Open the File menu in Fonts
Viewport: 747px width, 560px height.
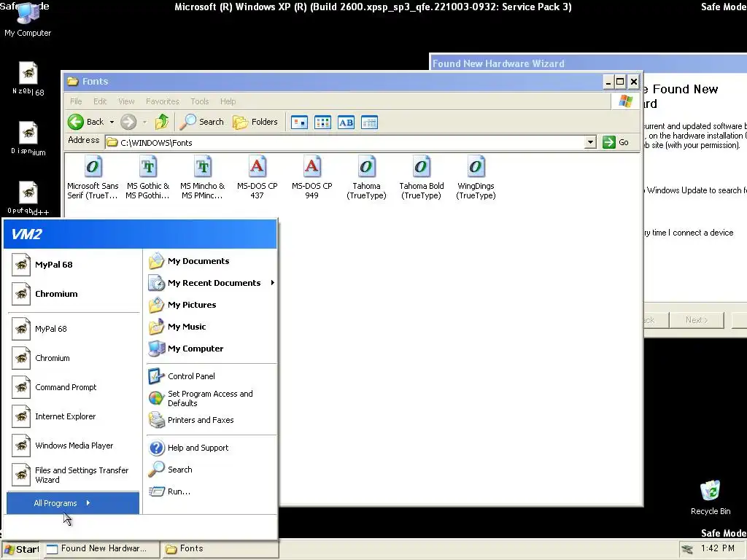pyautogui.click(x=76, y=101)
